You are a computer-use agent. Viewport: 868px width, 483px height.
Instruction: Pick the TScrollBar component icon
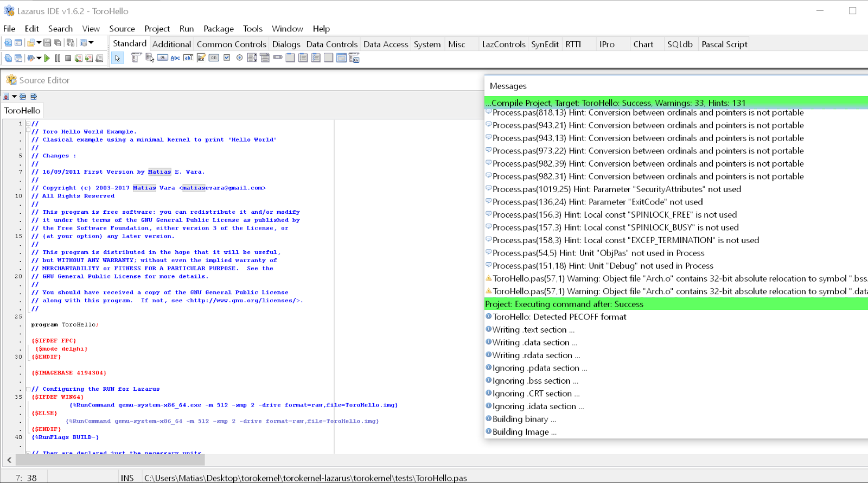click(278, 58)
